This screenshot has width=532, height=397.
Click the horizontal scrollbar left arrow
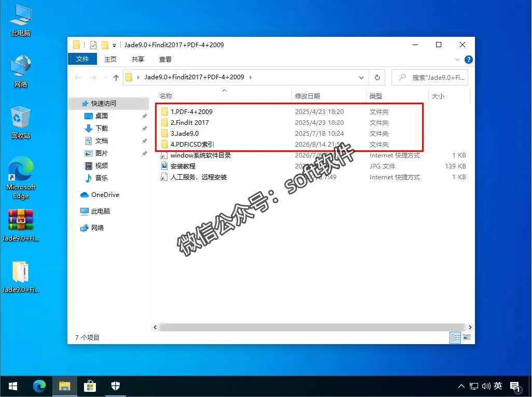155,327
